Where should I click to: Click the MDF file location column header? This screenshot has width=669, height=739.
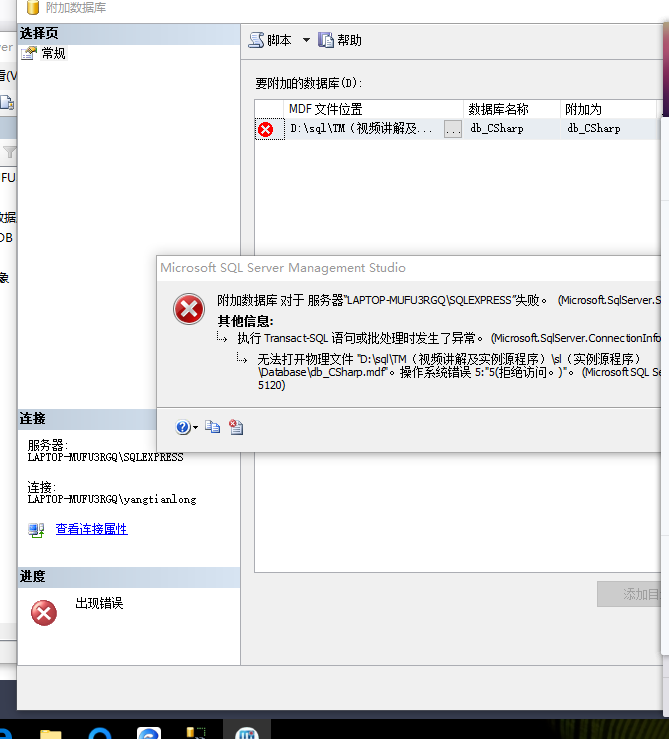pos(373,109)
